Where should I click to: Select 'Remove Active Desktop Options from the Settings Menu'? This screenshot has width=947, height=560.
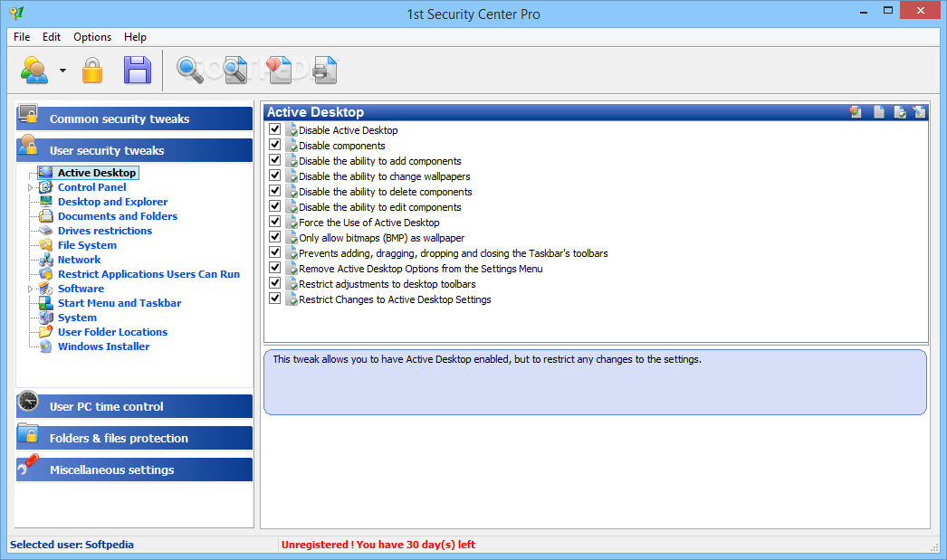(x=420, y=269)
